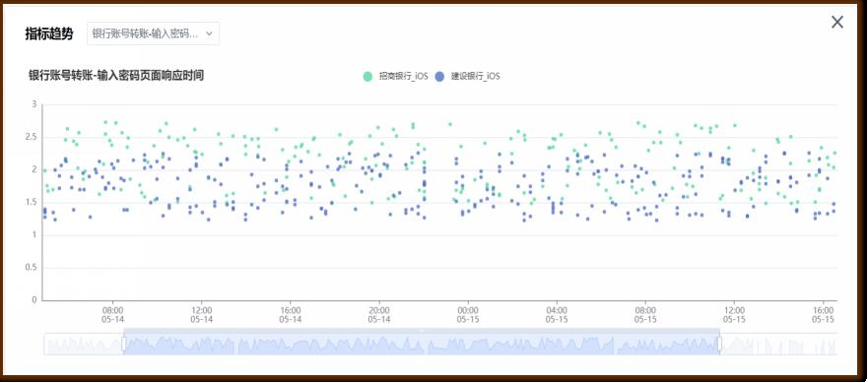Image resolution: width=868 pixels, height=383 pixels.
Task: Expand the metric selector chevron arrow
Action: tap(209, 33)
